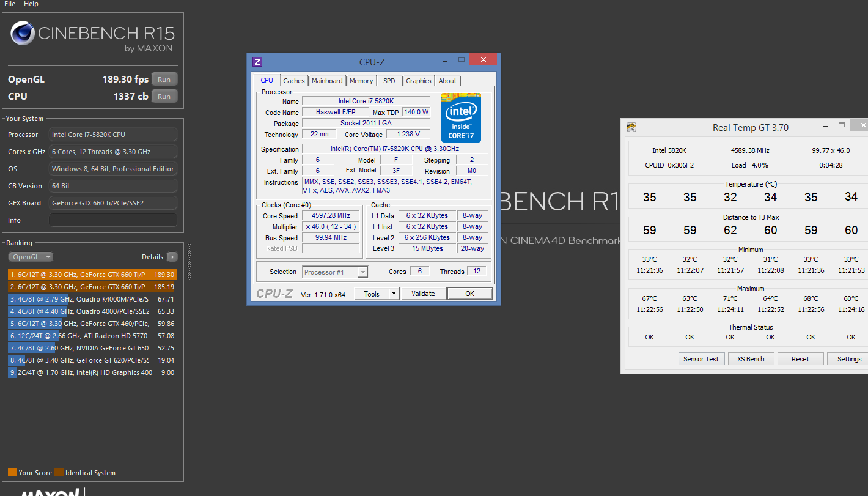This screenshot has height=496, width=868.
Task: Switch to the Graphics tab in CPU-Z
Action: (419, 81)
